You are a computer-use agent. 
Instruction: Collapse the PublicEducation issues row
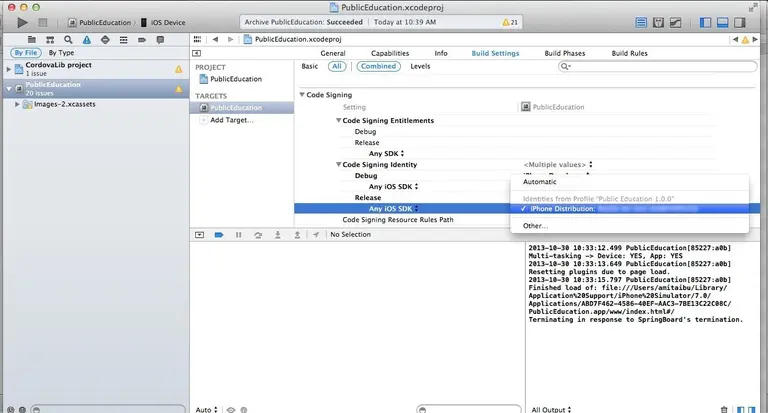point(8,89)
